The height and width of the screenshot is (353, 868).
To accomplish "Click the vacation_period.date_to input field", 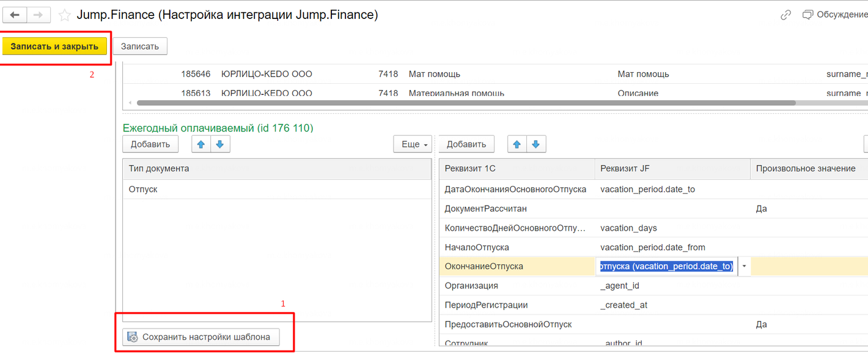I will pyautogui.click(x=666, y=266).
